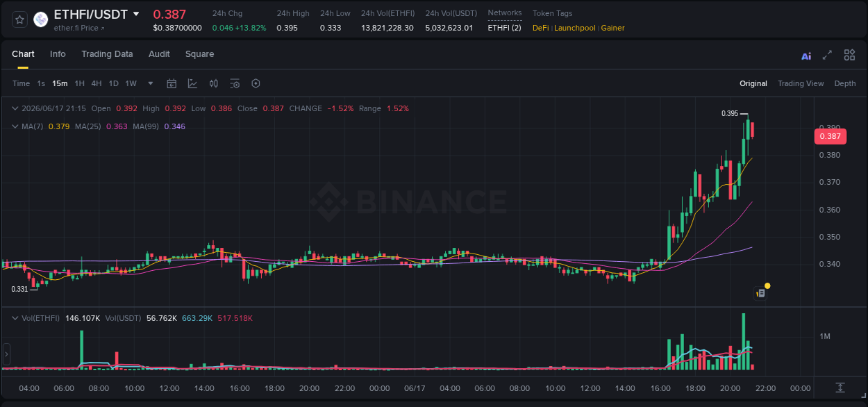Screen dimensions: 868x407
Task: Click the 0.331 low price marker
Action: point(19,289)
